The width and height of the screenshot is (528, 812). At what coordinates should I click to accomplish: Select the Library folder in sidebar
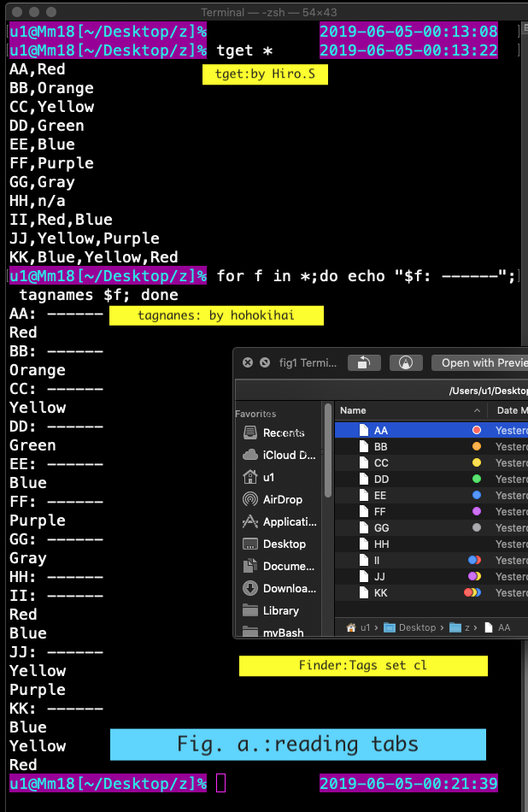coord(280,610)
